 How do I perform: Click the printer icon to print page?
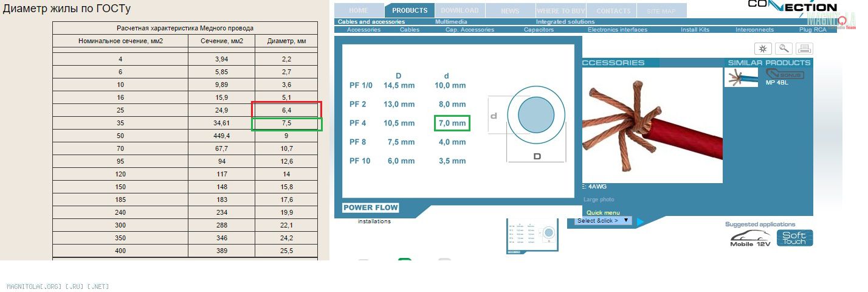pyautogui.click(x=804, y=49)
